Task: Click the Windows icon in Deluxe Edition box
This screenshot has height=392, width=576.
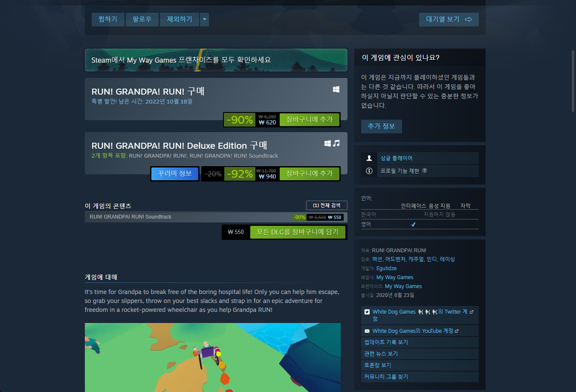Action: [327, 144]
